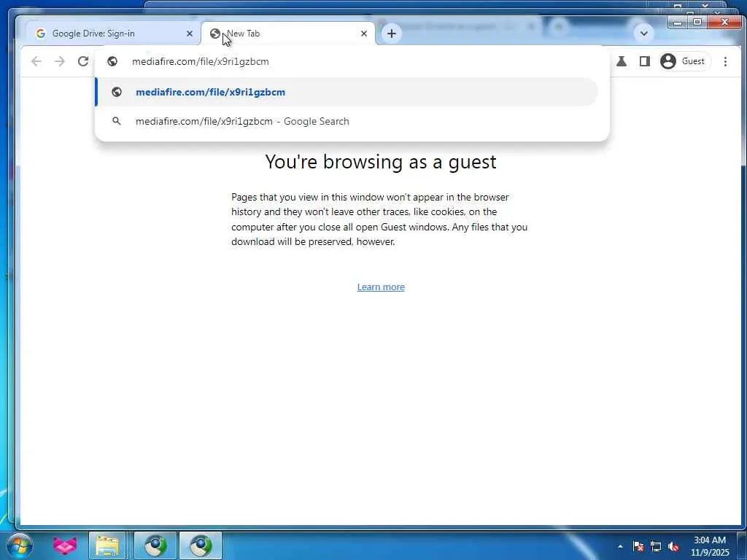Screen dimensions: 747x560
Task: Click the magnifier icon in the search suggestion
Action: (116, 121)
